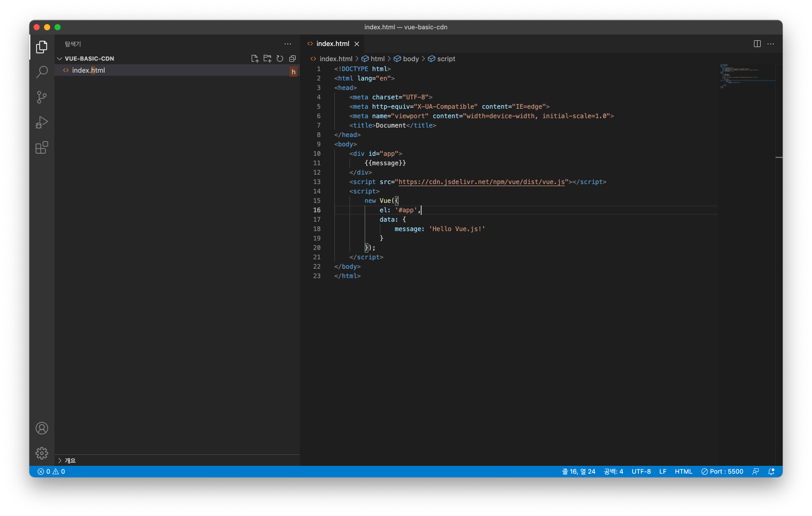Change indentation setting 공백: 4
The width and height of the screenshot is (812, 516).
(613, 472)
